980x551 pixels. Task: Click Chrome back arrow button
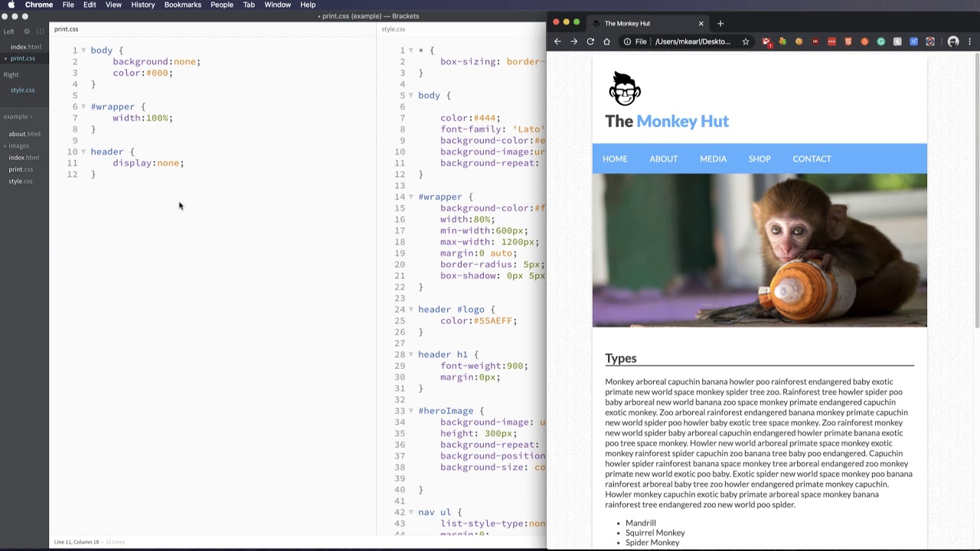click(x=557, y=41)
